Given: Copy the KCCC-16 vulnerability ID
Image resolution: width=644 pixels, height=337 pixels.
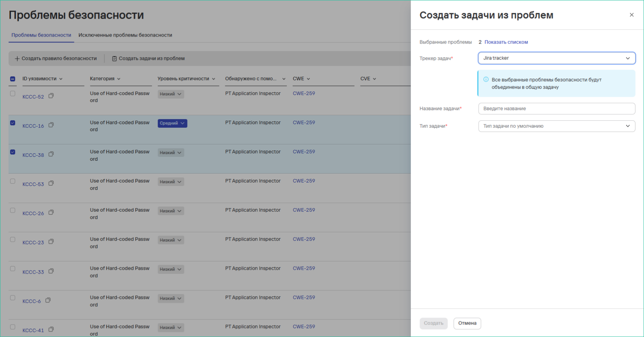Looking at the screenshot, I should click(x=51, y=125).
